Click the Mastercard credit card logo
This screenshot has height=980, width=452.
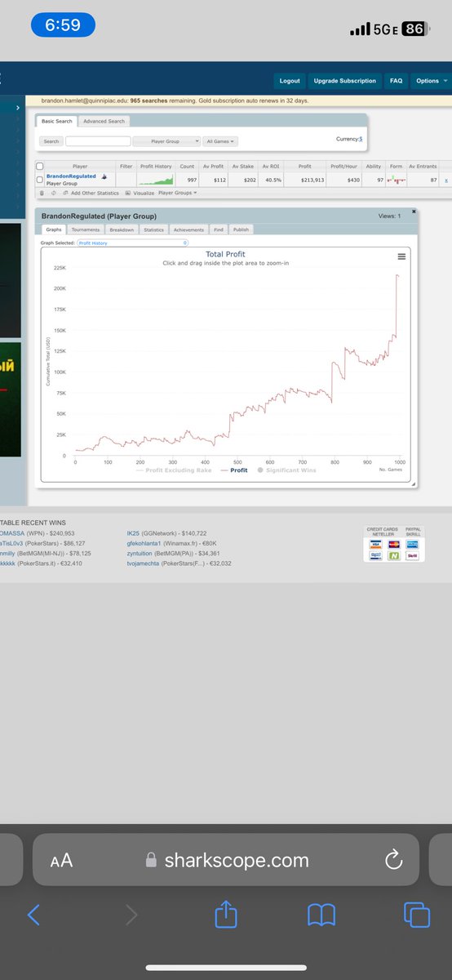click(392, 543)
